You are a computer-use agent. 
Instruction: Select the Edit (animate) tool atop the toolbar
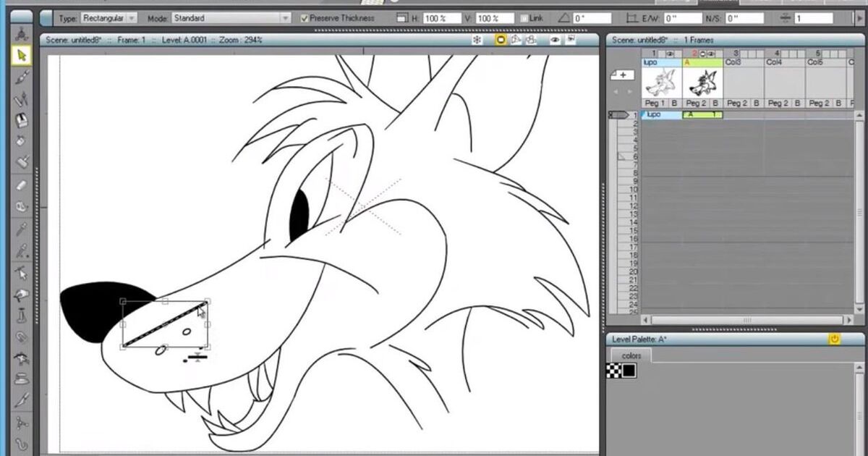click(22, 34)
